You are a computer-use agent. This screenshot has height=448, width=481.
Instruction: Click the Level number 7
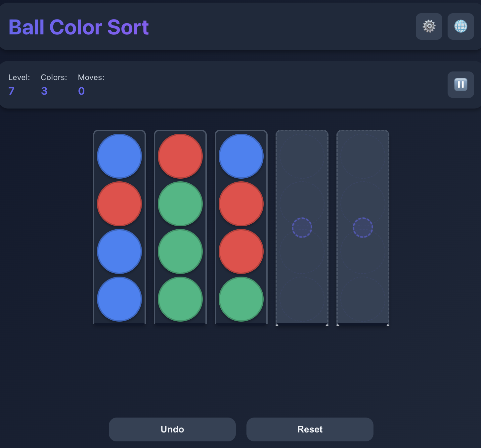(11, 91)
